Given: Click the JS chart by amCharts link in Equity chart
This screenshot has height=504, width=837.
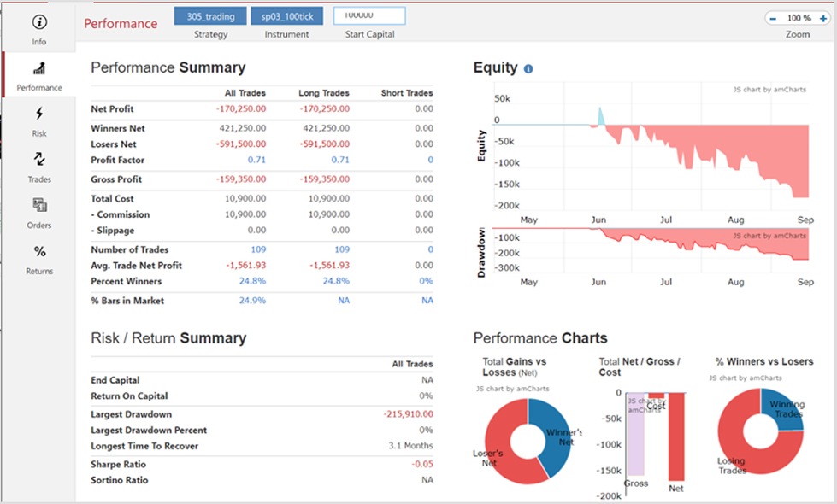Looking at the screenshot, I should click(769, 90).
